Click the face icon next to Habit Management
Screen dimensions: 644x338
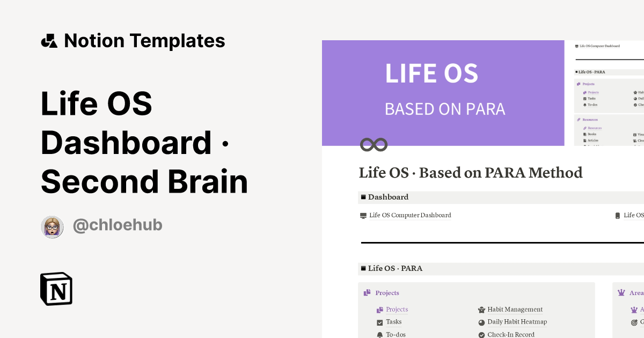click(x=481, y=310)
